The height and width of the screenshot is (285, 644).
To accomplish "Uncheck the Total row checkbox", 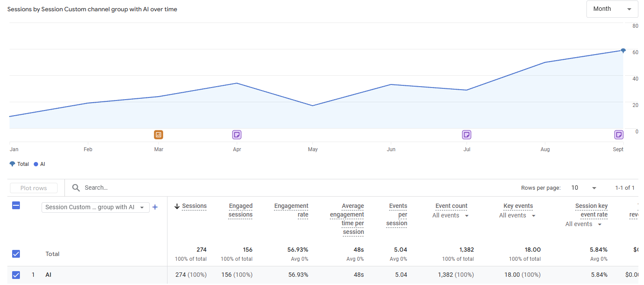I will click(16, 254).
